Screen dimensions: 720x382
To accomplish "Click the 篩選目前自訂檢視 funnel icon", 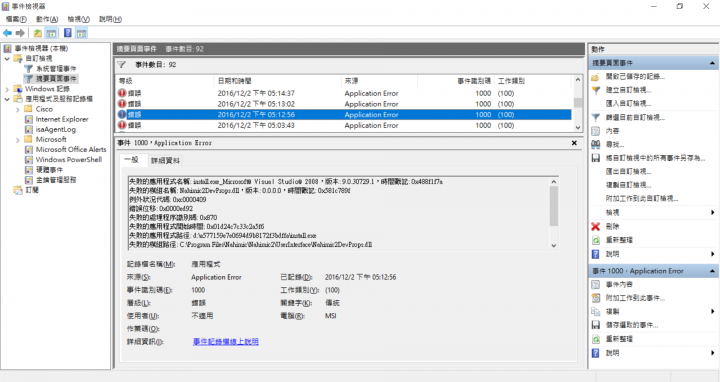I will 596,118.
